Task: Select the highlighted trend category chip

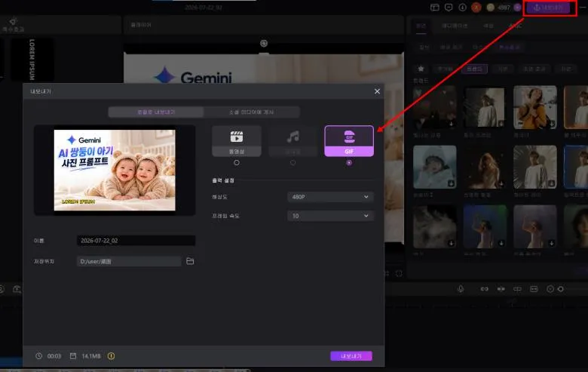Action: tap(474, 69)
